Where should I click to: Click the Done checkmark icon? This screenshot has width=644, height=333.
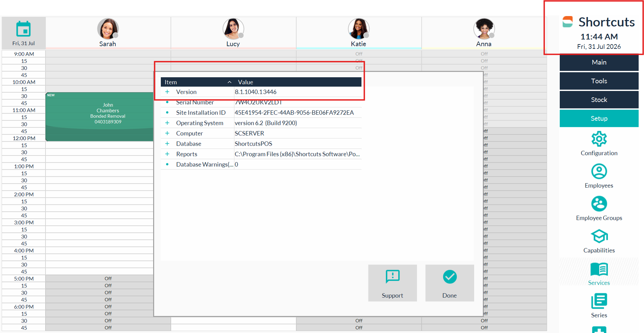pos(450,277)
